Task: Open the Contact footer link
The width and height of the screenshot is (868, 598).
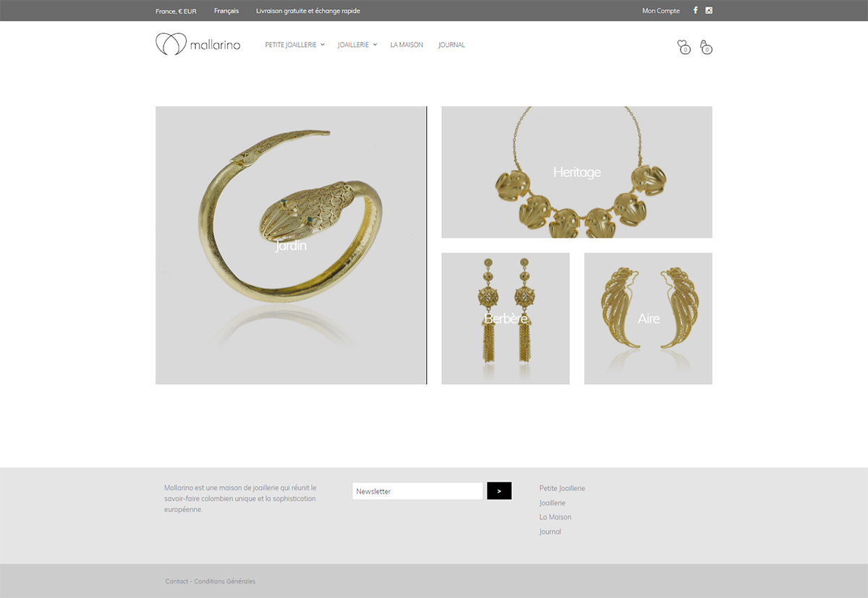Action: pos(176,581)
